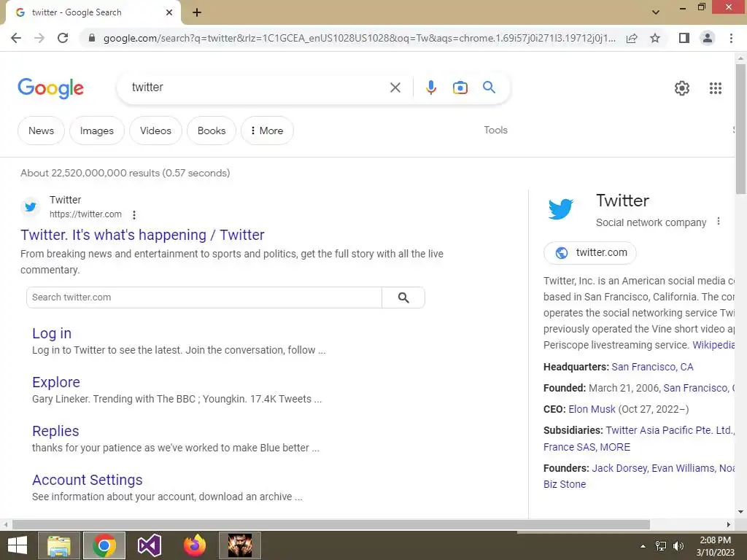
Task: Select the 'twitter - Google Search' tab
Action: click(x=93, y=13)
